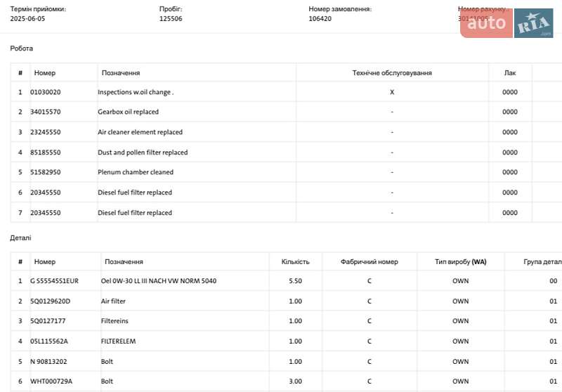Click the acceptance date 2025-06-05

point(27,19)
